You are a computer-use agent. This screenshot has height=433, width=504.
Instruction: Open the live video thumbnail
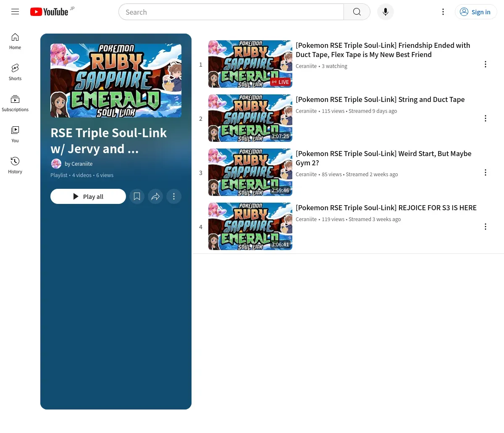(250, 64)
